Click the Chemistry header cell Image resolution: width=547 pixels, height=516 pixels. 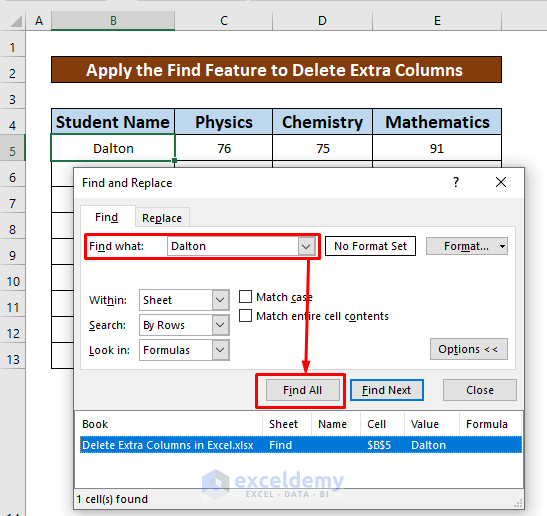point(322,122)
